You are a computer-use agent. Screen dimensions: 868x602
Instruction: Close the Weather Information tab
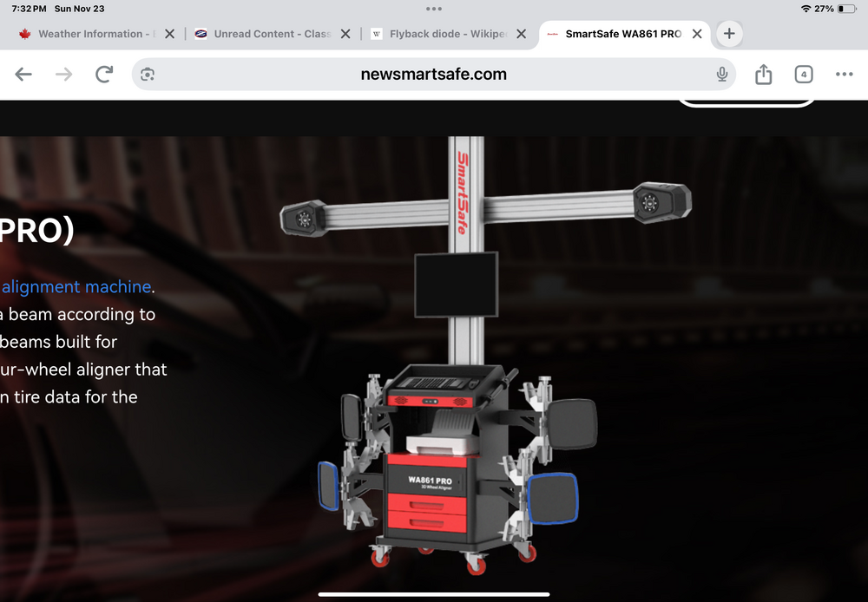click(170, 34)
